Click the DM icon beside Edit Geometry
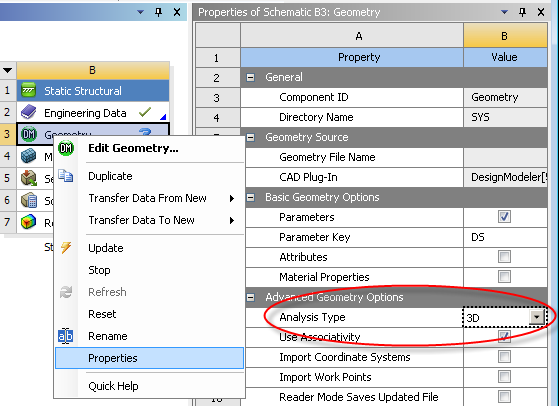The width and height of the screenshot is (559, 406). [x=66, y=148]
